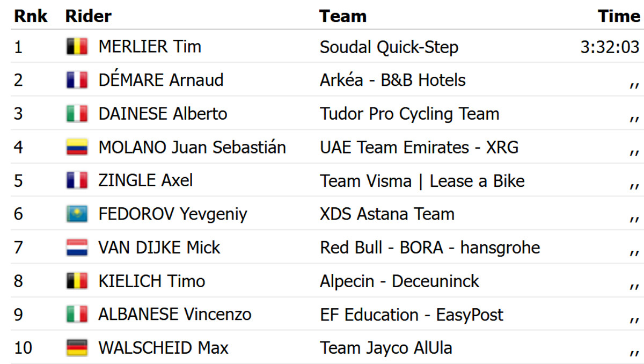This screenshot has width=644, height=364.
Task: Click the Rider column header
Action: (88, 16)
